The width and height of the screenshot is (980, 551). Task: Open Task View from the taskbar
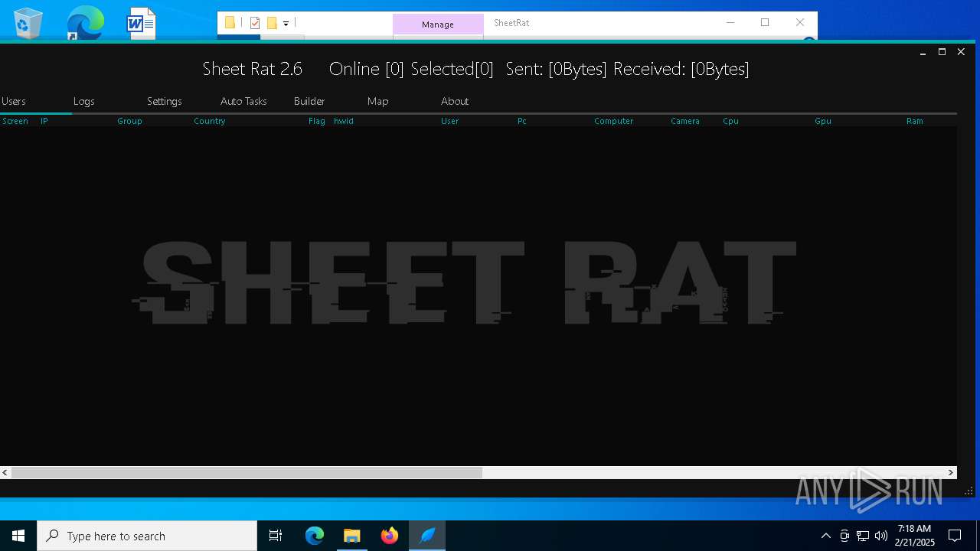click(276, 536)
